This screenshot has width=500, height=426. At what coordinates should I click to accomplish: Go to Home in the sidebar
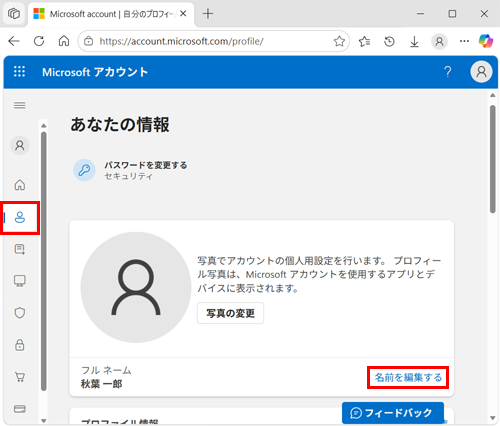[x=20, y=185]
